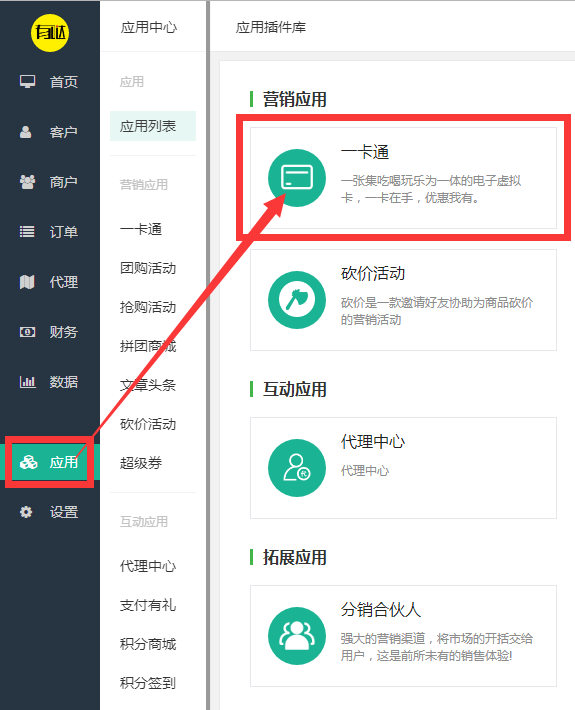Viewport: 575px width, 710px height.
Task: Open the 分销合伙人 group icon
Action: 297,636
